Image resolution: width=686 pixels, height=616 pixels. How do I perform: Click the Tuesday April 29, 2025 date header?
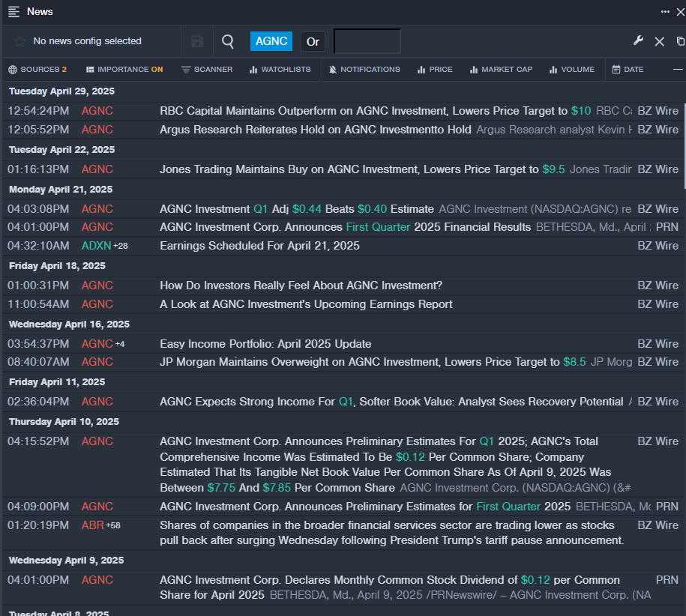click(x=61, y=91)
